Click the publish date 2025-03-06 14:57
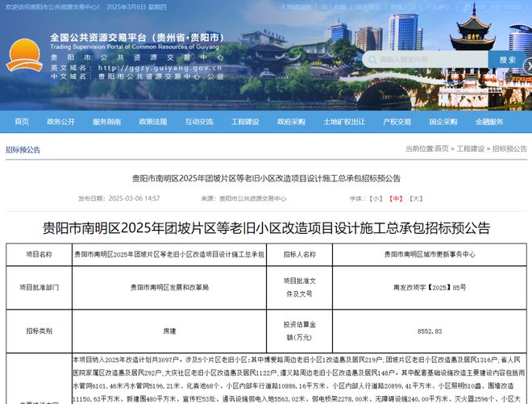 tap(134, 198)
